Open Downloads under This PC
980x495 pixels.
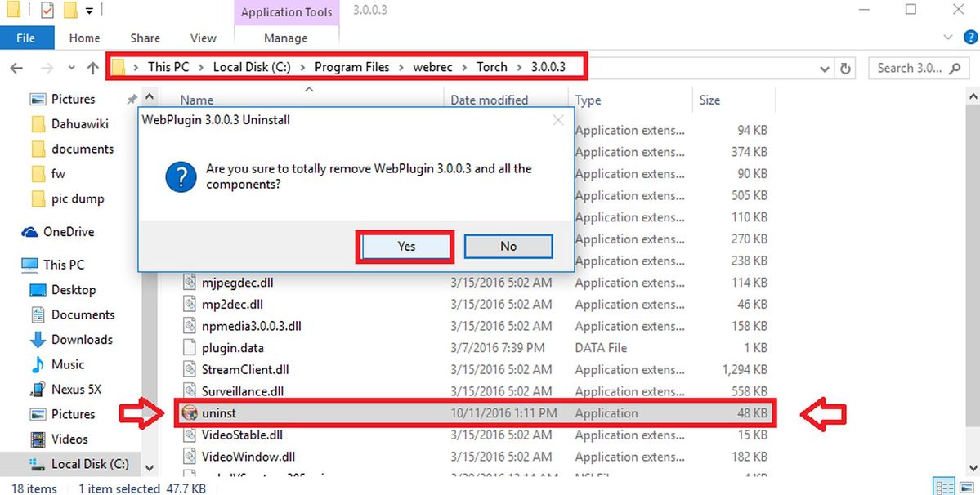[82, 340]
